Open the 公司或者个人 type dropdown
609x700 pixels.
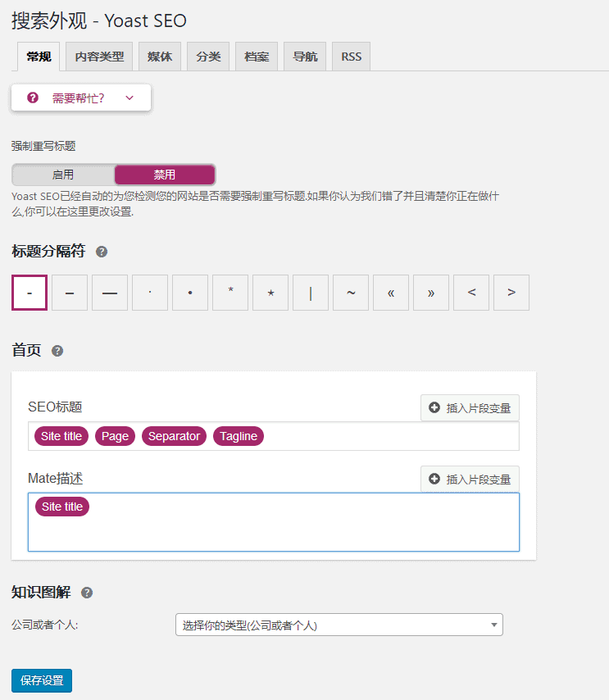(x=339, y=625)
